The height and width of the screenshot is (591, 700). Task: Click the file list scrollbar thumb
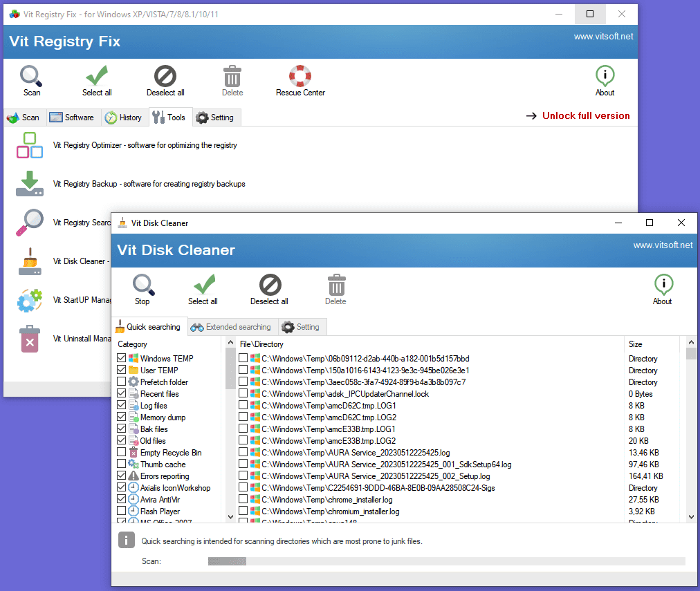(x=691, y=354)
